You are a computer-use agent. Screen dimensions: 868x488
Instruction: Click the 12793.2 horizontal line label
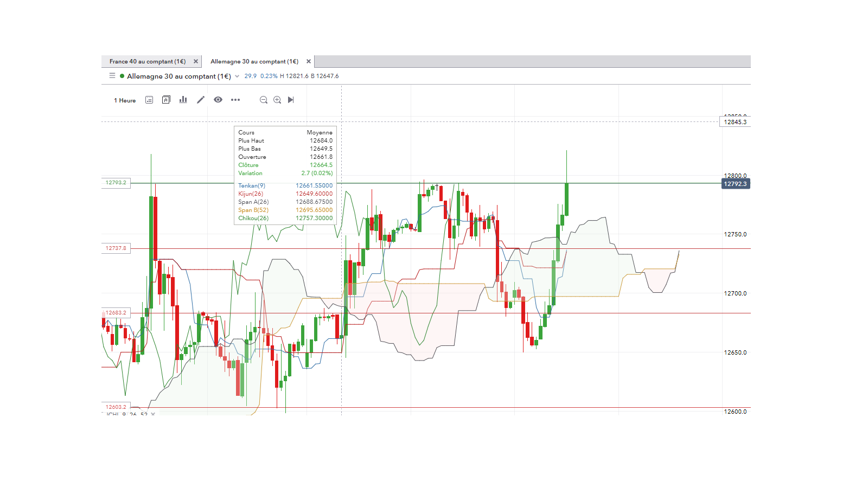tap(116, 183)
